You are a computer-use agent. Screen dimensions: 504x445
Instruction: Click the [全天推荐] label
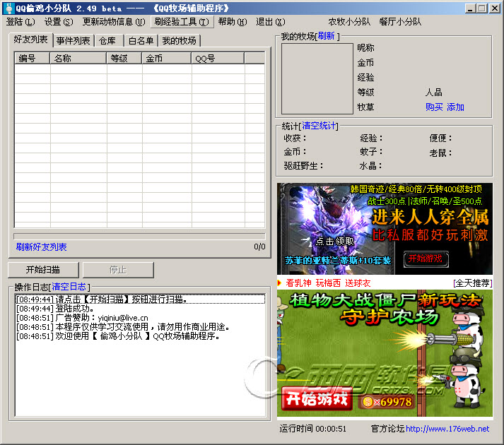tap(472, 283)
